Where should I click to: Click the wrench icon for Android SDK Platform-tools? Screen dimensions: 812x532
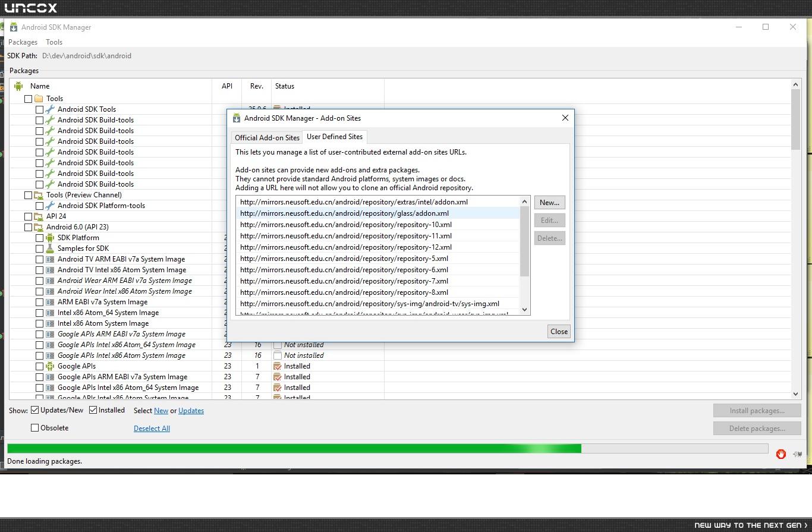(x=50, y=206)
